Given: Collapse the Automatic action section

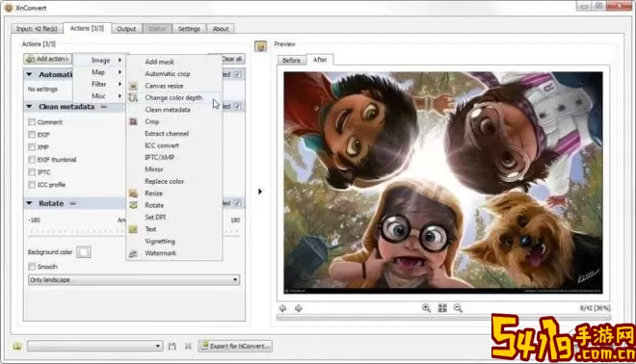Looking at the screenshot, I should [x=29, y=74].
